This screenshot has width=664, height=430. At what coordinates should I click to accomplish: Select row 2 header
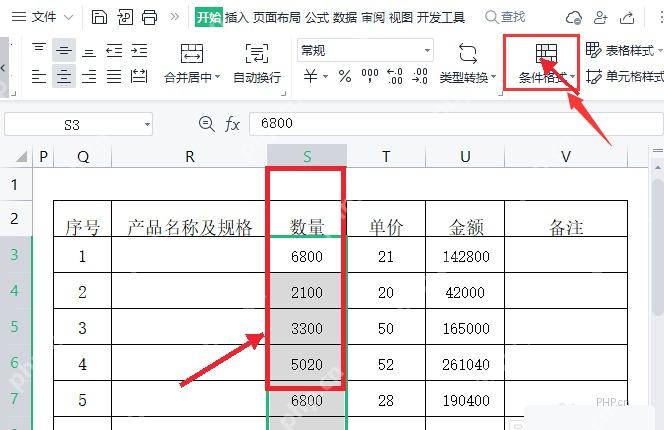tap(16, 218)
